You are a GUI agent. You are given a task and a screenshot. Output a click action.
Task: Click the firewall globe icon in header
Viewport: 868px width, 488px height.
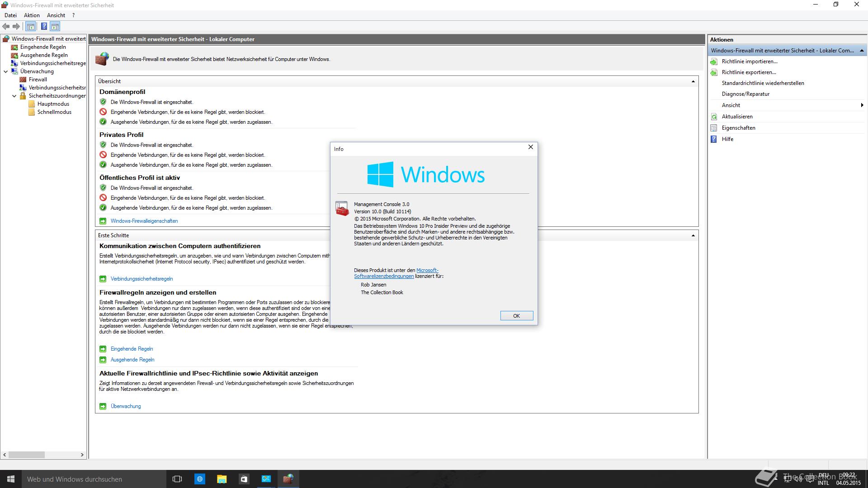(102, 59)
